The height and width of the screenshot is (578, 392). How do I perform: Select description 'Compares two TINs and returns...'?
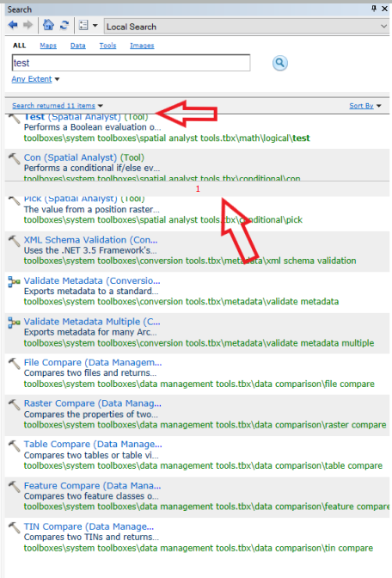(x=91, y=537)
